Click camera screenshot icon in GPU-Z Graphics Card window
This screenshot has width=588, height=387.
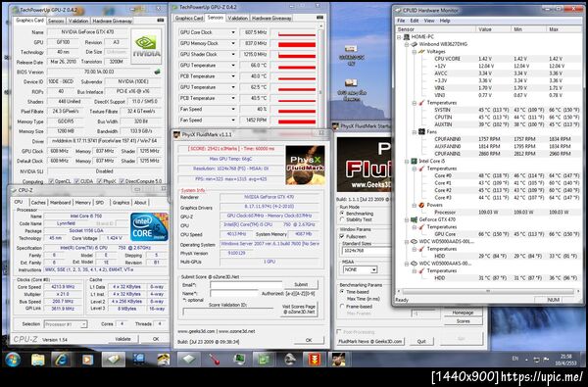tap(161, 21)
